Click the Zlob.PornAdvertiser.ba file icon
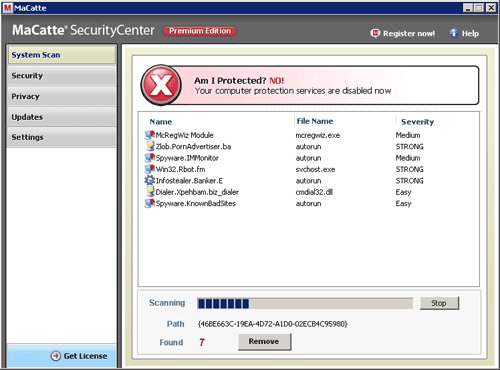Viewport: 500px width, 370px height. pos(150,146)
